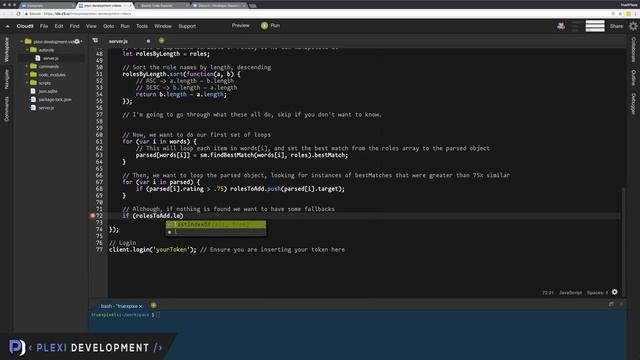The image size is (640, 360).
Task: Close the terminal panel
Action: pyautogui.click(x=621, y=304)
